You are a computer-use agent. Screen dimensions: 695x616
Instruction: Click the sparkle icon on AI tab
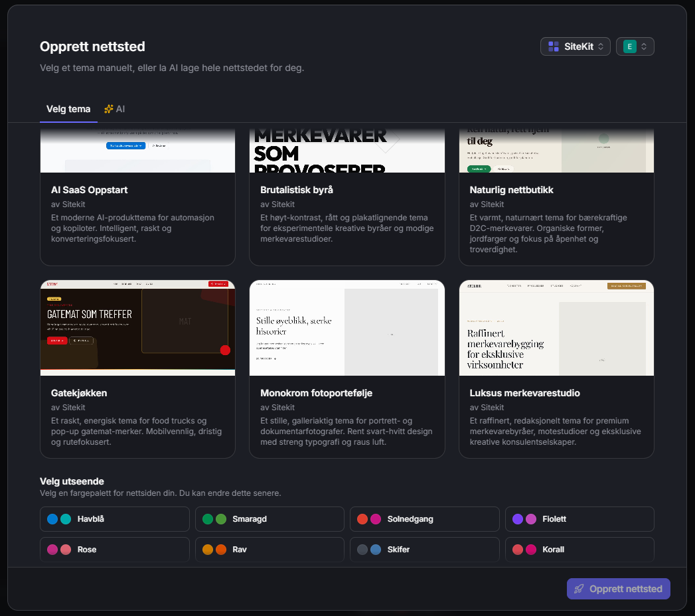click(x=109, y=109)
